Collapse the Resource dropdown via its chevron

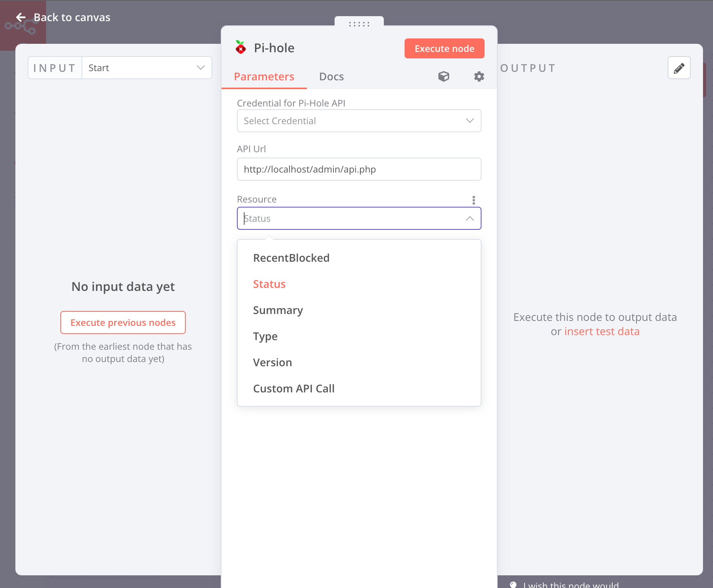click(470, 218)
